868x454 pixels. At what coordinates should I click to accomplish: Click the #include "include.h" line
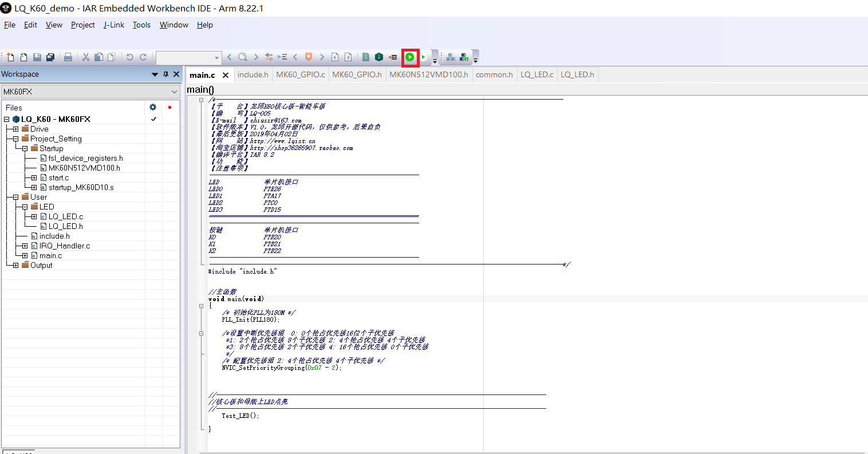[242, 271]
